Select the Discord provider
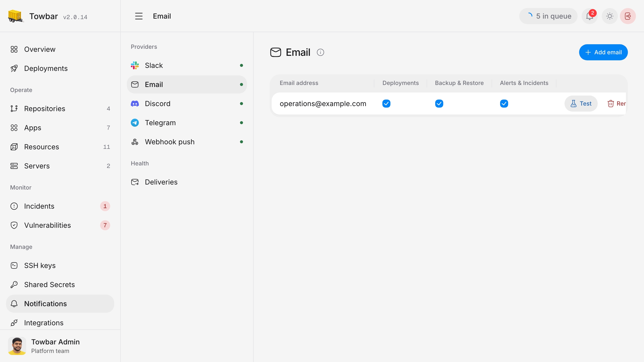 [x=187, y=104]
